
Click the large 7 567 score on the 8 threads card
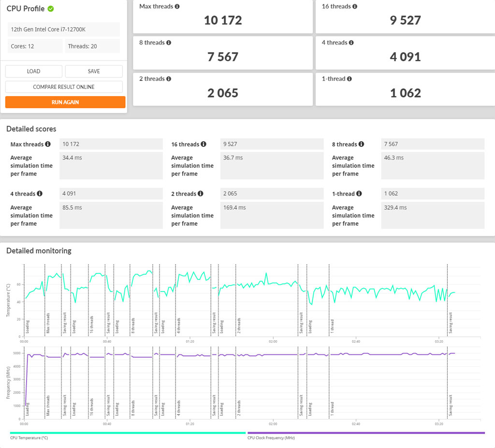pyautogui.click(x=223, y=57)
